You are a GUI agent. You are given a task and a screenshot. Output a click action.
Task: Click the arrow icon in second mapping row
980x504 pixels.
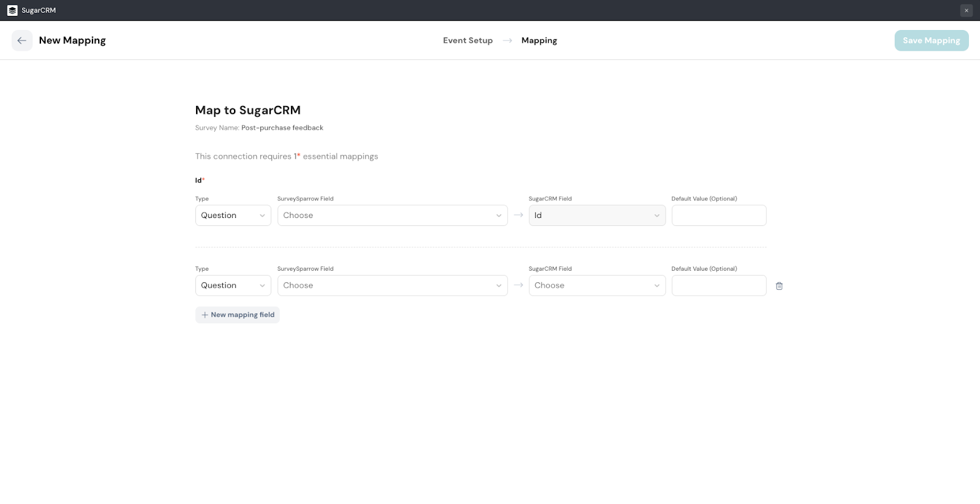point(518,285)
